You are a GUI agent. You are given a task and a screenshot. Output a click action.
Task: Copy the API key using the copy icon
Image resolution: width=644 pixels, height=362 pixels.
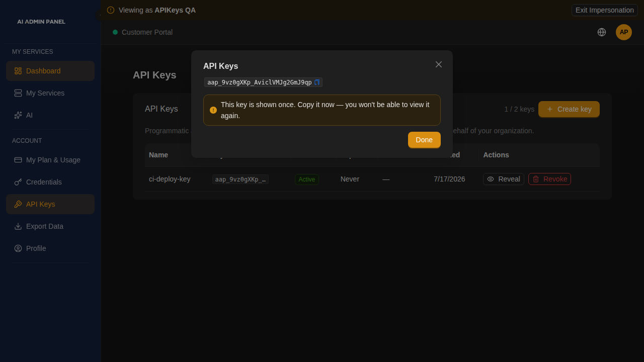317,82
